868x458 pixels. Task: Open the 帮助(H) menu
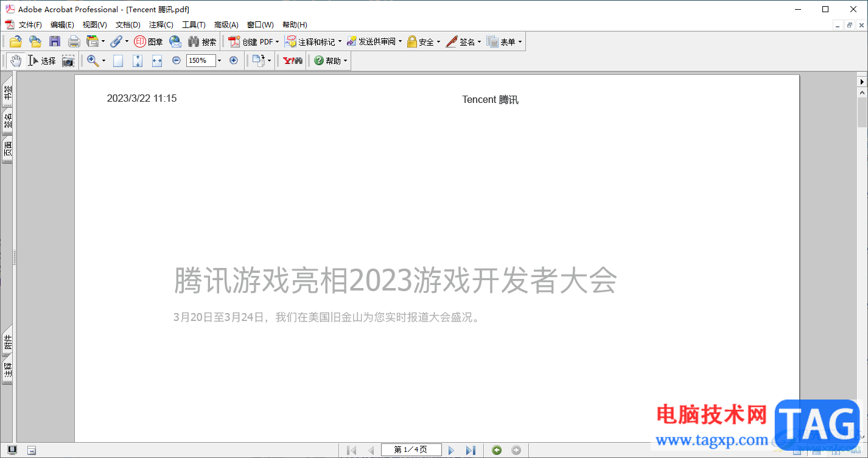[295, 25]
